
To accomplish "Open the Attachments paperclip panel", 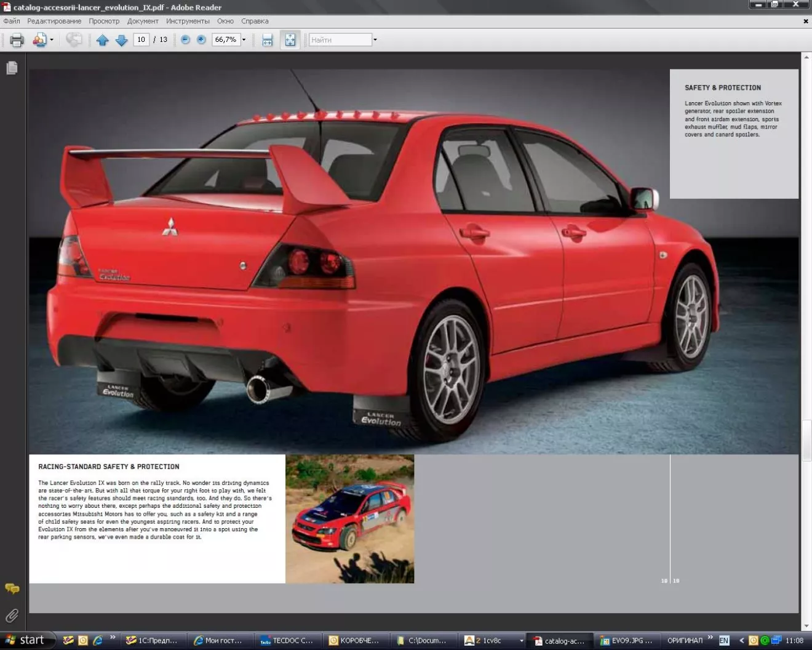I will 12,616.
